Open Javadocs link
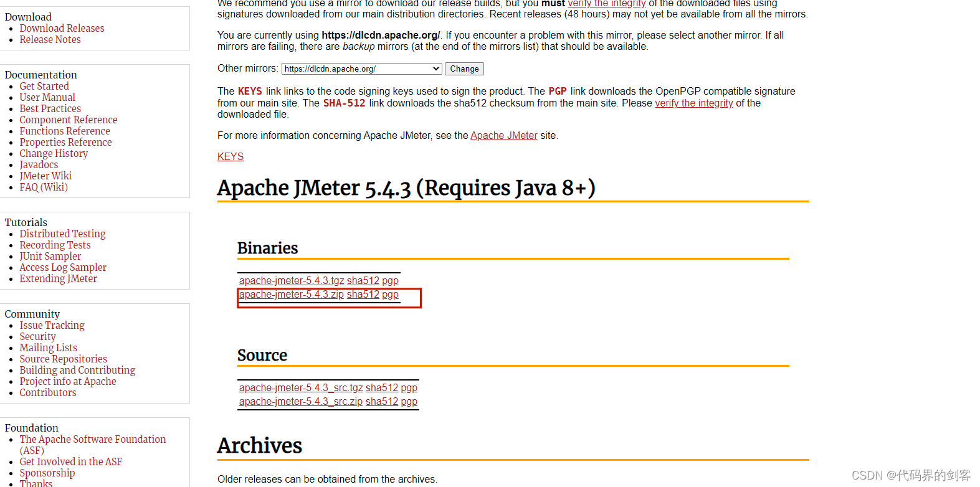This screenshot has width=980, height=487. pyautogui.click(x=39, y=164)
